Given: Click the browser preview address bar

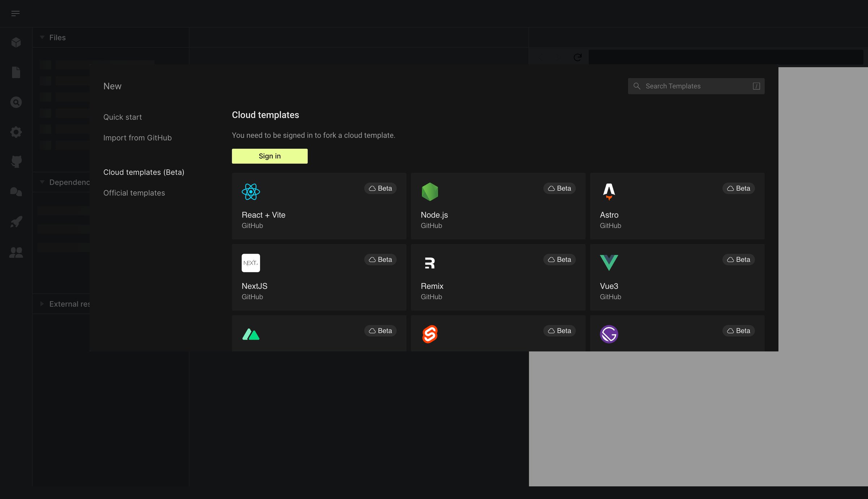Looking at the screenshot, I should point(726,57).
